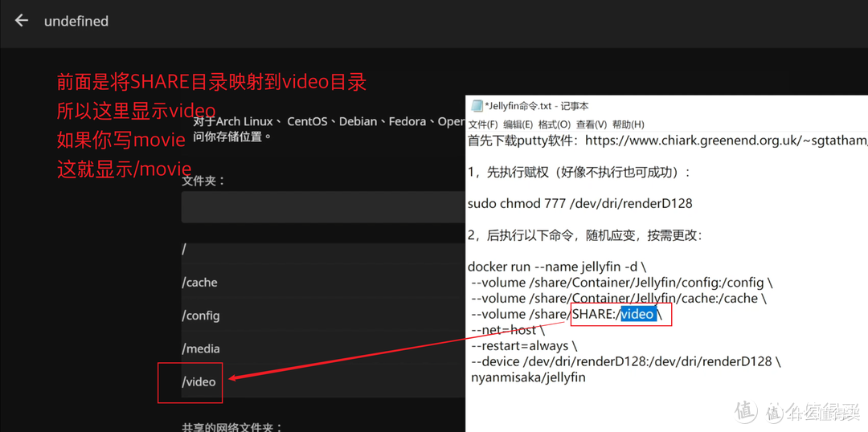Click the highlighted video word in Notepad

(637, 315)
